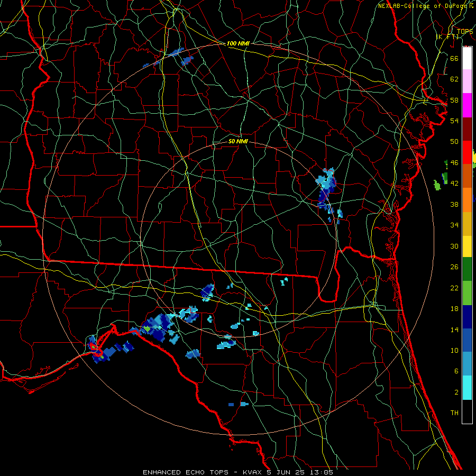The height and width of the screenshot is (476, 476).
Task: Click the 14 value on the legend
Action: [x=454, y=329]
